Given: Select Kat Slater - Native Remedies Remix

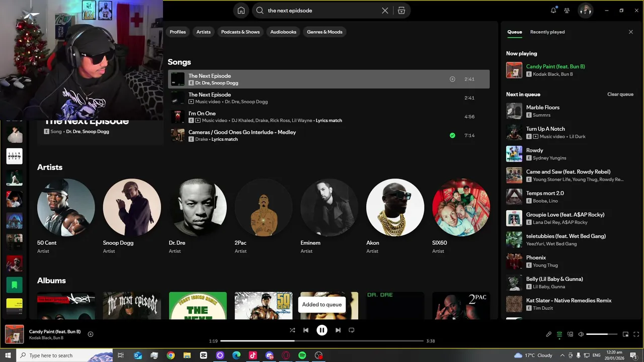Looking at the screenshot, I should (570, 304).
